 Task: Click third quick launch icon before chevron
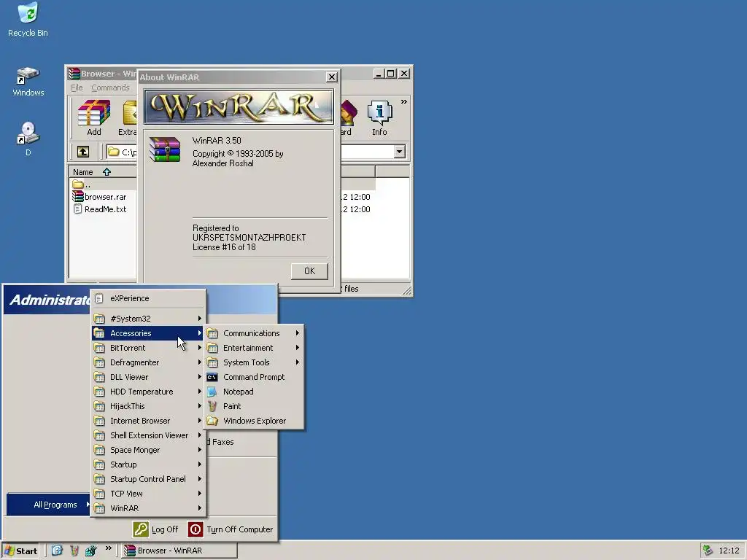[90, 551]
